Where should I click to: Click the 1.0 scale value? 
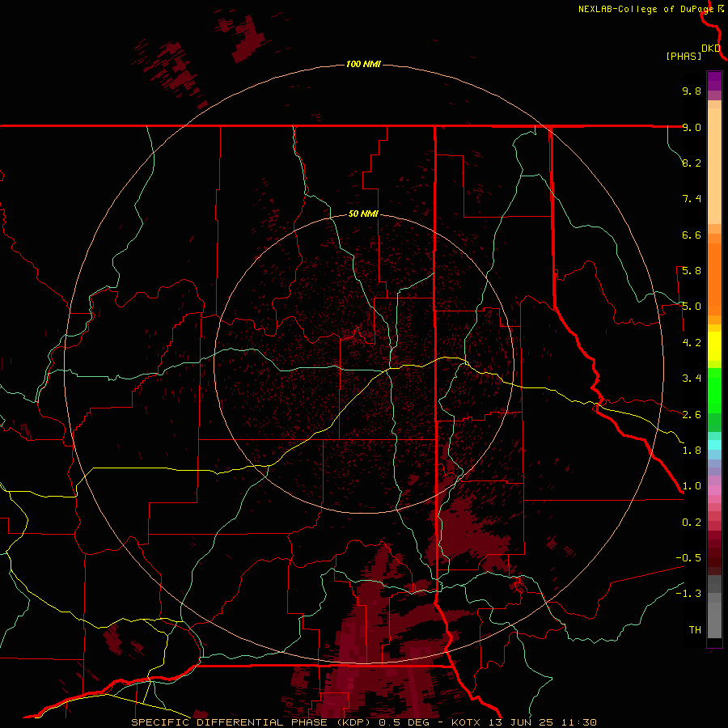pos(692,486)
